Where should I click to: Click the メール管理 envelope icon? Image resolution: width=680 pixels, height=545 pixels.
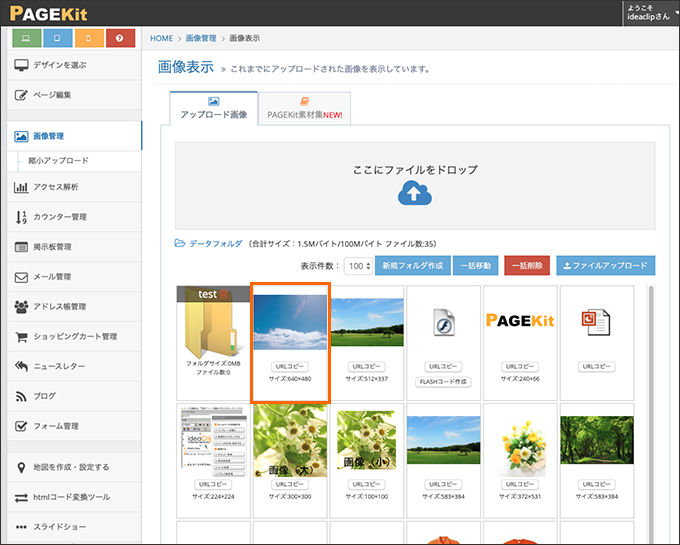pos(21,277)
